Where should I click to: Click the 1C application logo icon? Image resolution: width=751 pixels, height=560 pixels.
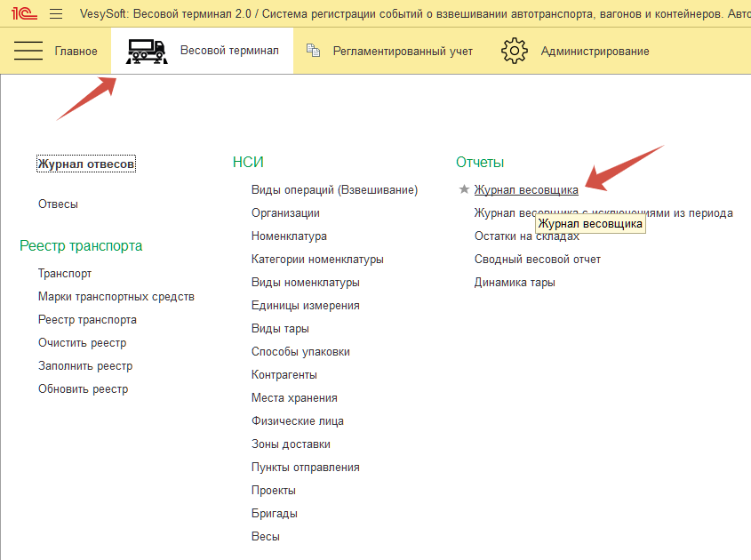click(23, 13)
